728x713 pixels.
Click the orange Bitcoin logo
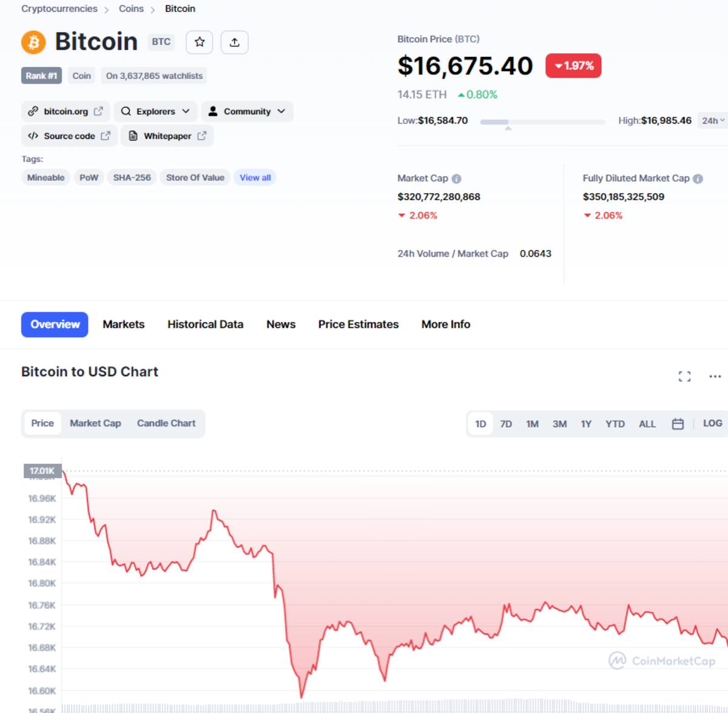[x=33, y=42]
